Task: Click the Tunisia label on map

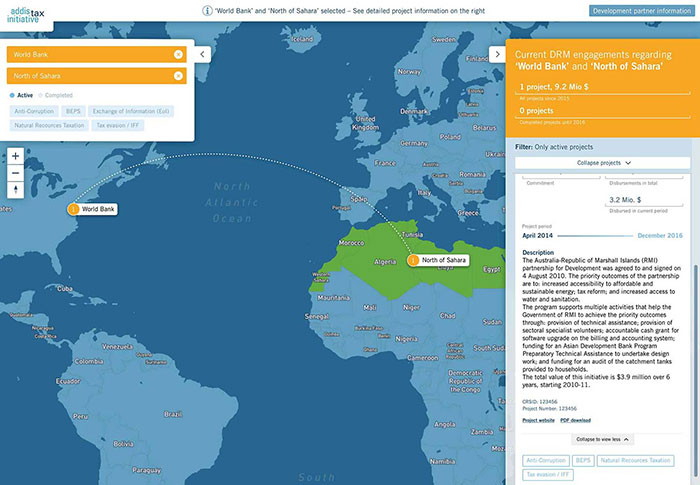Action: (412, 234)
